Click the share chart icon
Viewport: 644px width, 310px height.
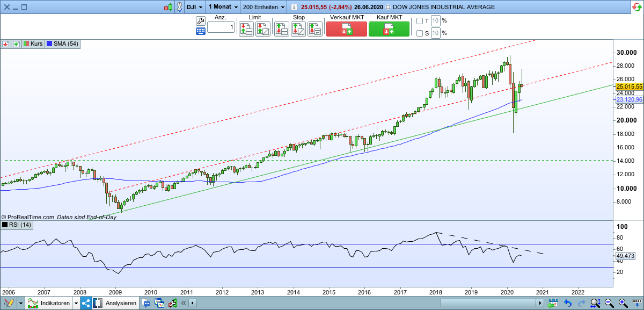tap(85, 302)
